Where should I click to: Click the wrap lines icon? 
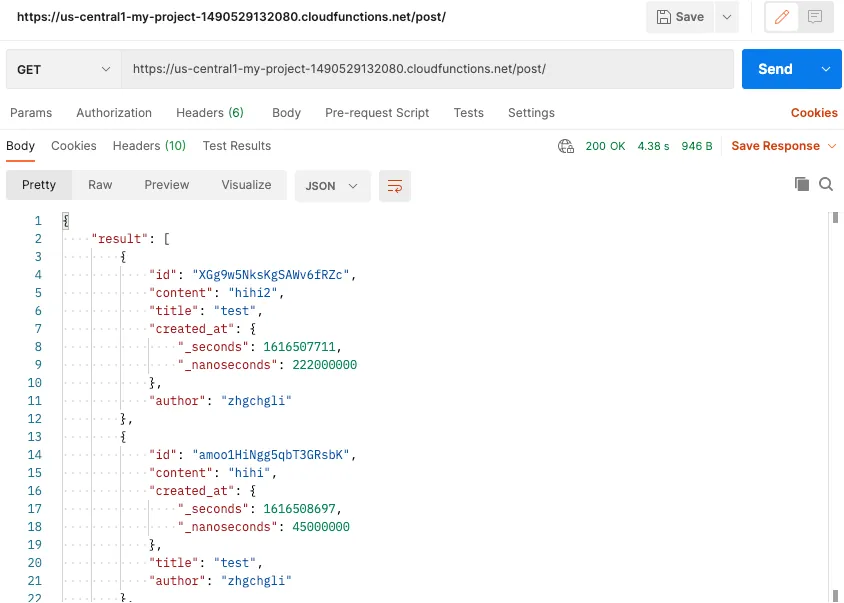(x=395, y=186)
